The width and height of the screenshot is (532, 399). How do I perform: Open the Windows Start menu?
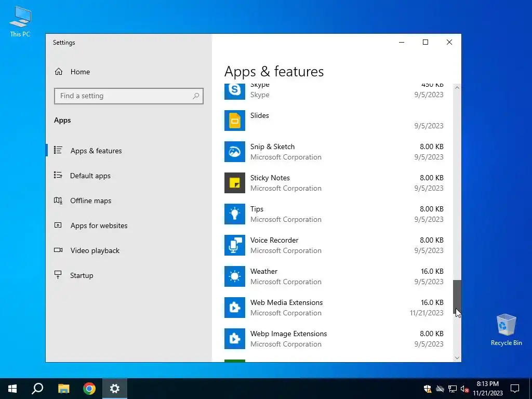click(x=12, y=389)
